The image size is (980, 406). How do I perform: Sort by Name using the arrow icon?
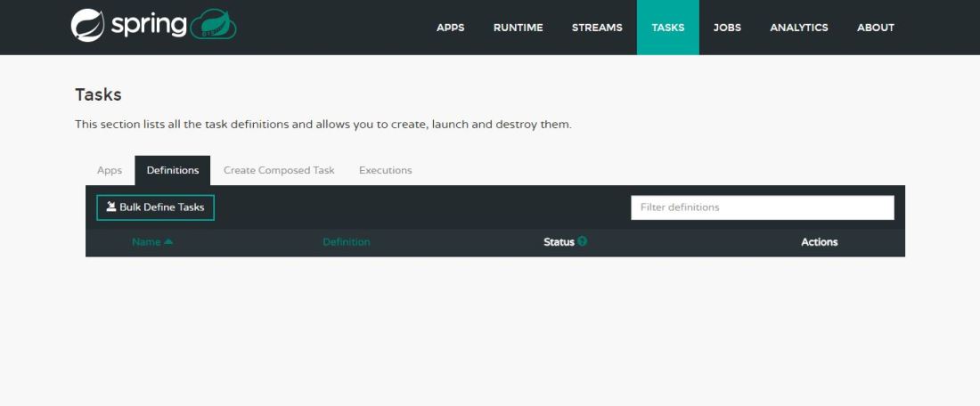click(168, 241)
